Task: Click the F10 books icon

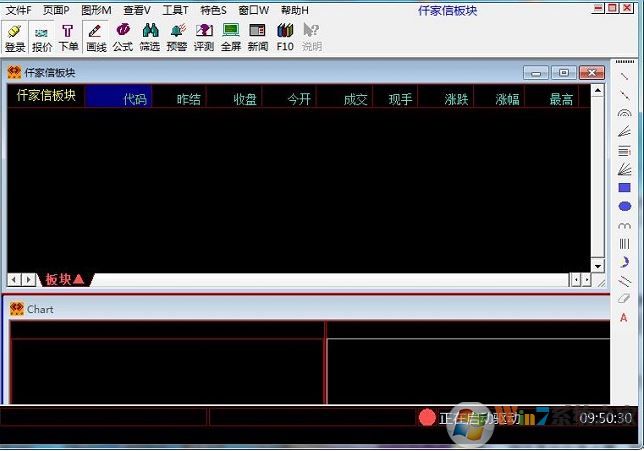Action: click(285, 37)
